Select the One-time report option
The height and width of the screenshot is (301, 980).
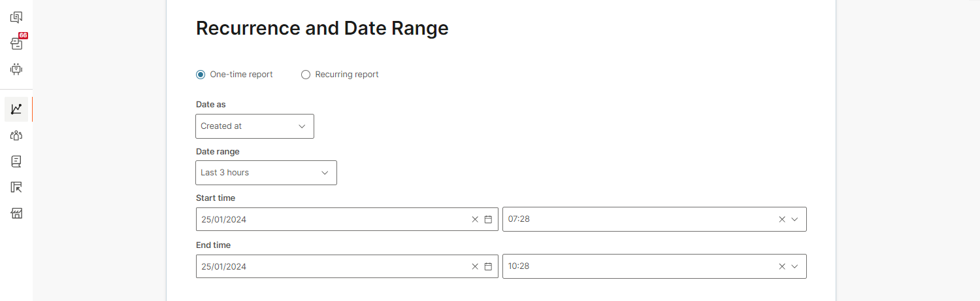[x=201, y=75]
